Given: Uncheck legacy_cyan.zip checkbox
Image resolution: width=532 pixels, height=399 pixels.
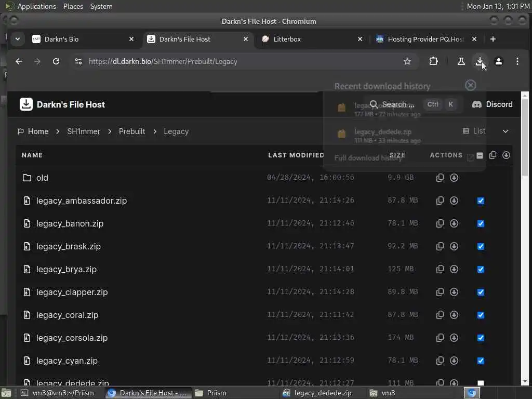Looking at the screenshot, I should 481,361.
